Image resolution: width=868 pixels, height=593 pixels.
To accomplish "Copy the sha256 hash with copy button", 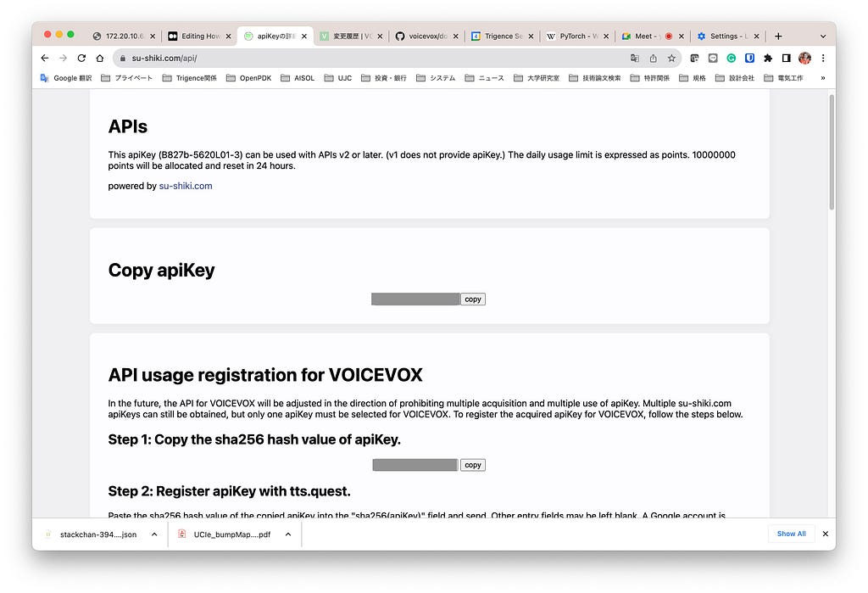I will 473,465.
